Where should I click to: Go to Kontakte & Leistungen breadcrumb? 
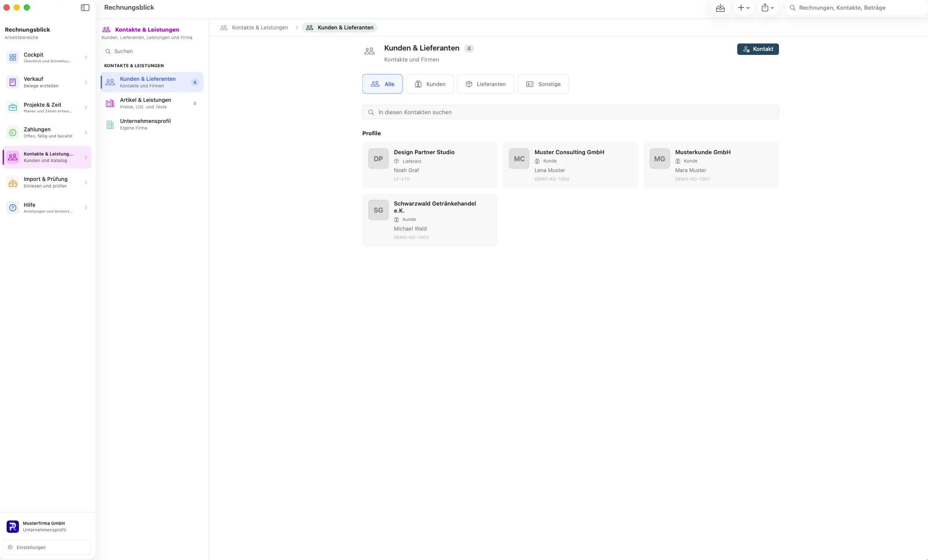[x=260, y=27]
